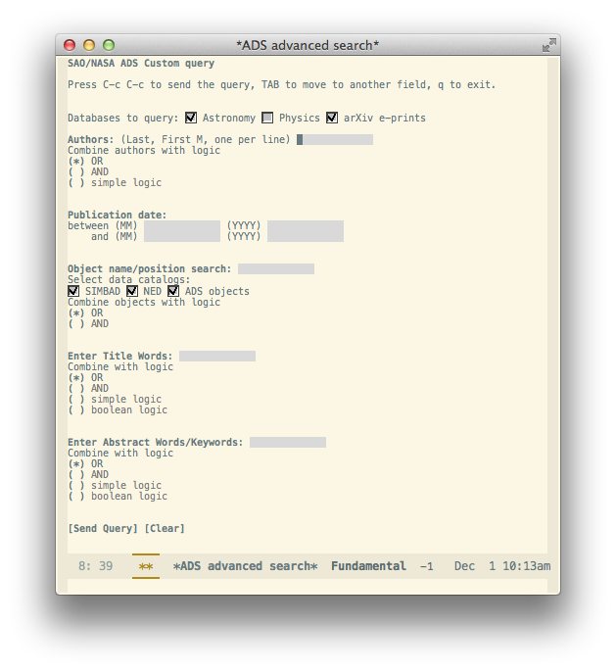
Task: Uncheck the NED catalog checkbox
Action: tap(132, 291)
